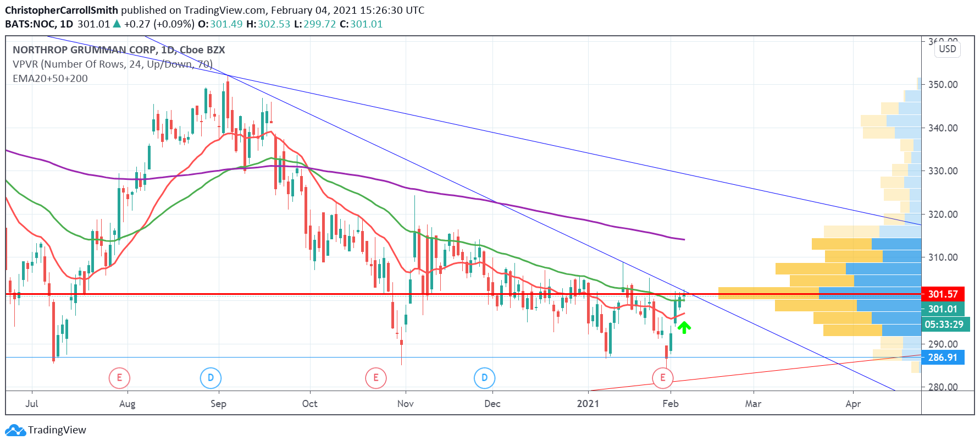Open the earnings marker just before Nov
Screen dimensions: 980x445
(x=376, y=378)
